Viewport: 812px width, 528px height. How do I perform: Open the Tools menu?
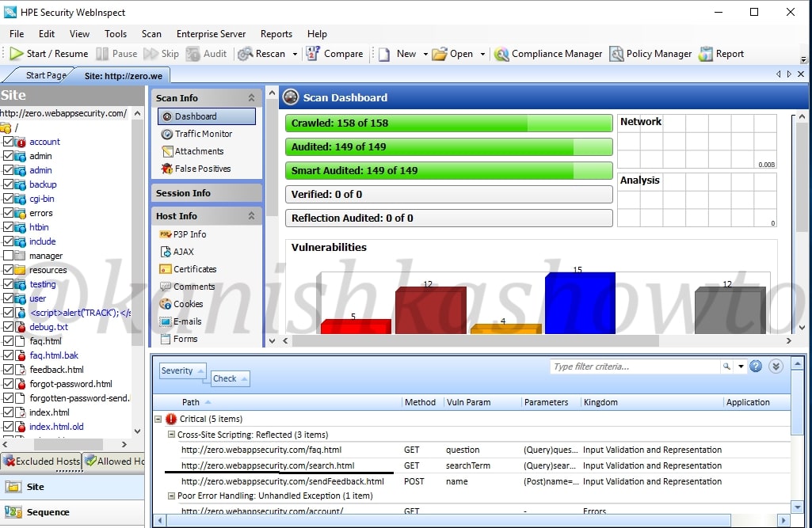tap(116, 34)
